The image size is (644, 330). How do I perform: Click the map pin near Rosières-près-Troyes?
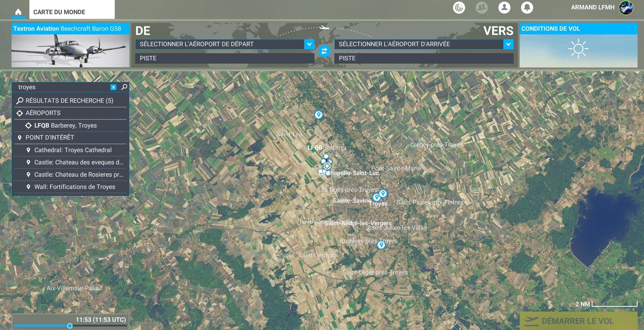pyautogui.click(x=381, y=245)
